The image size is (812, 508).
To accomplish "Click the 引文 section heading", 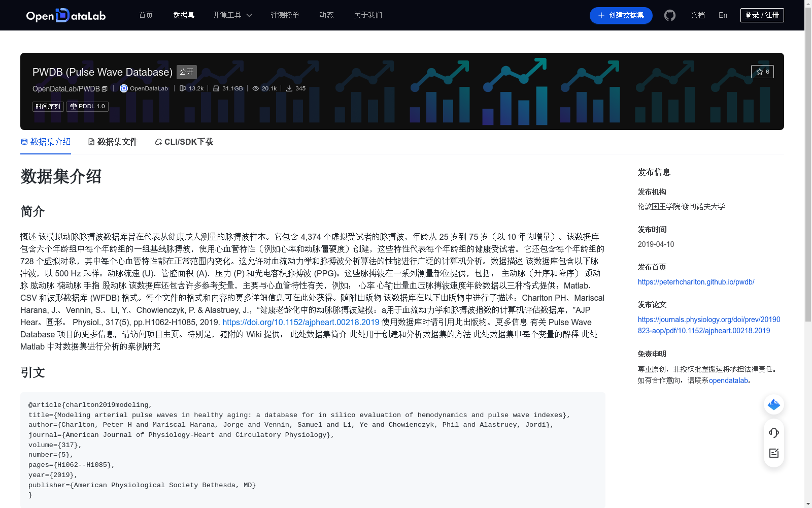I will click(32, 372).
